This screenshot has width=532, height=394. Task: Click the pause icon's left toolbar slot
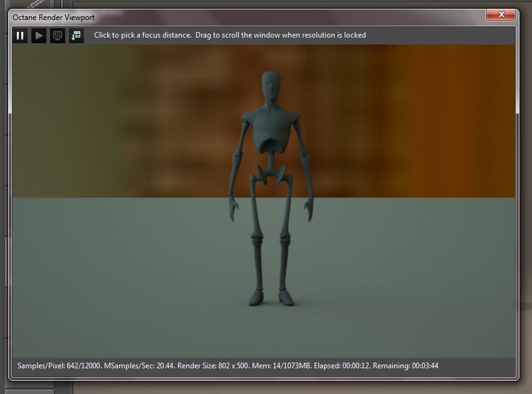pos(19,35)
